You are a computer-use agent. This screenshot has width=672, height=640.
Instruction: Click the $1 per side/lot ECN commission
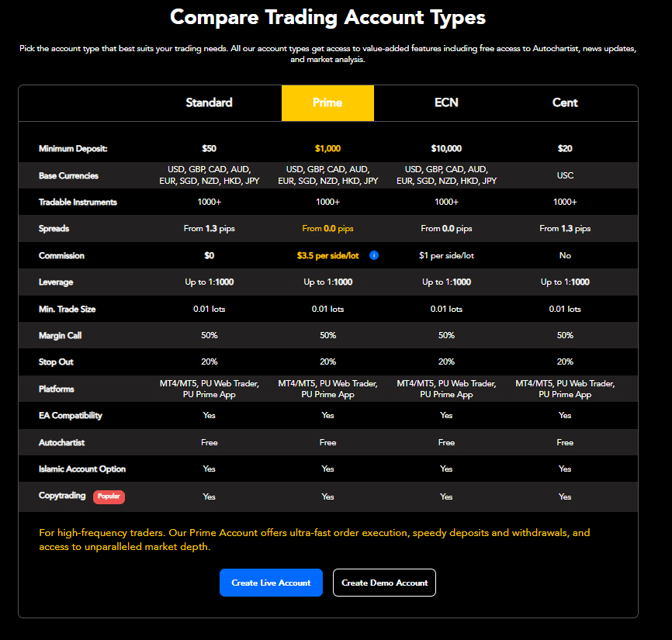[446, 256]
